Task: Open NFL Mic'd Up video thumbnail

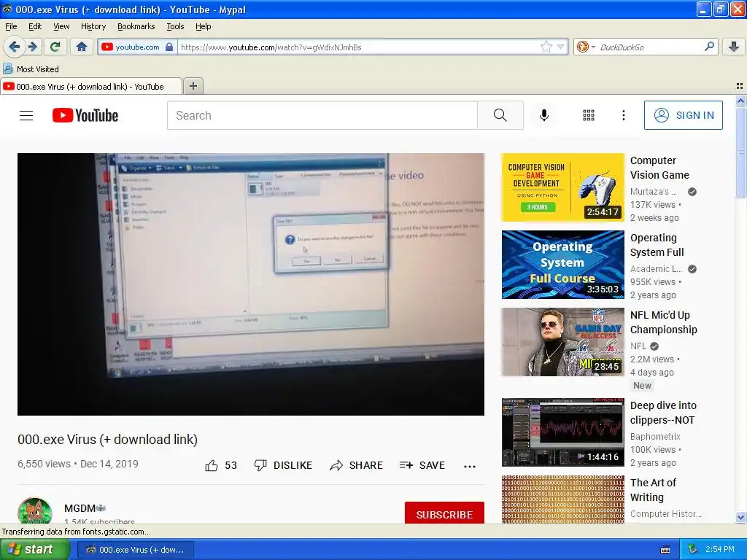Action: click(x=562, y=342)
